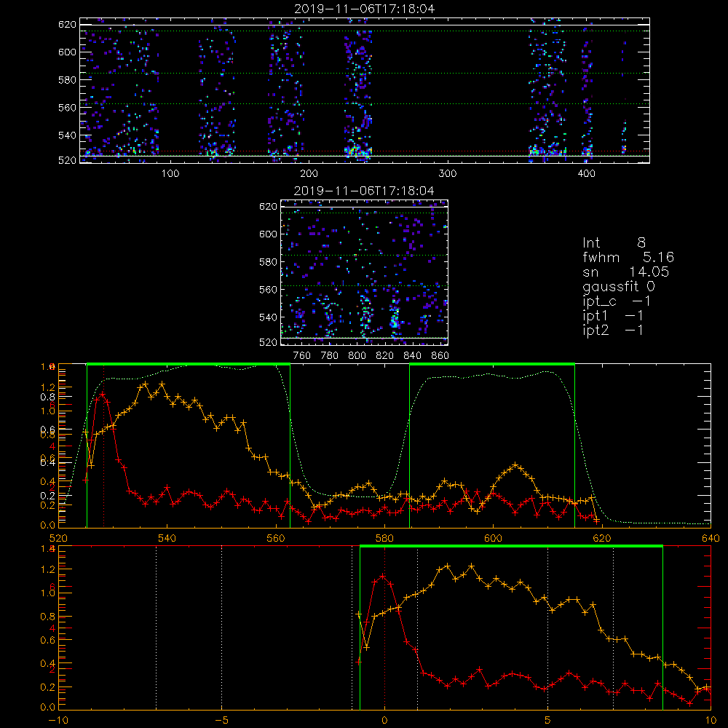Select the 'Int 8' info line
This screenshot has height=728, width=728.
(614, 243)
